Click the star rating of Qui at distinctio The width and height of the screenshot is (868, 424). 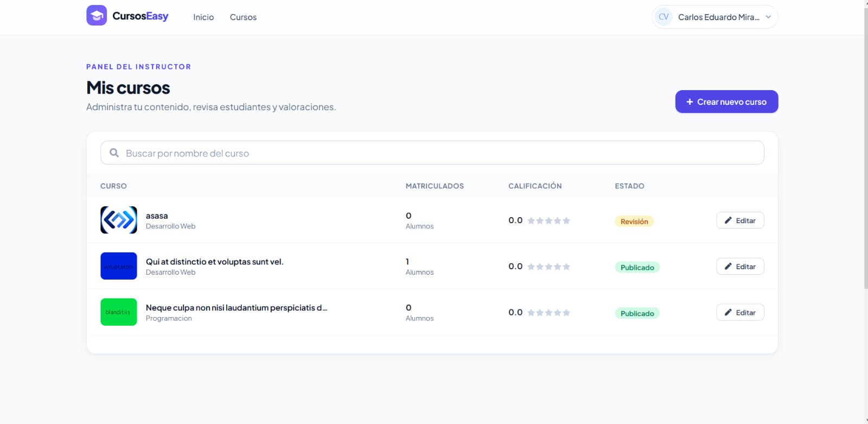[548, 267]
